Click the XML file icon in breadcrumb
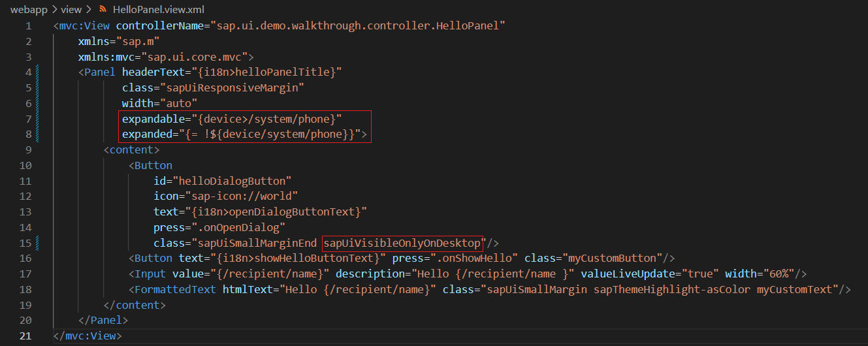The image size is (868, 346). pyautogui.click(x=103, y=9)
